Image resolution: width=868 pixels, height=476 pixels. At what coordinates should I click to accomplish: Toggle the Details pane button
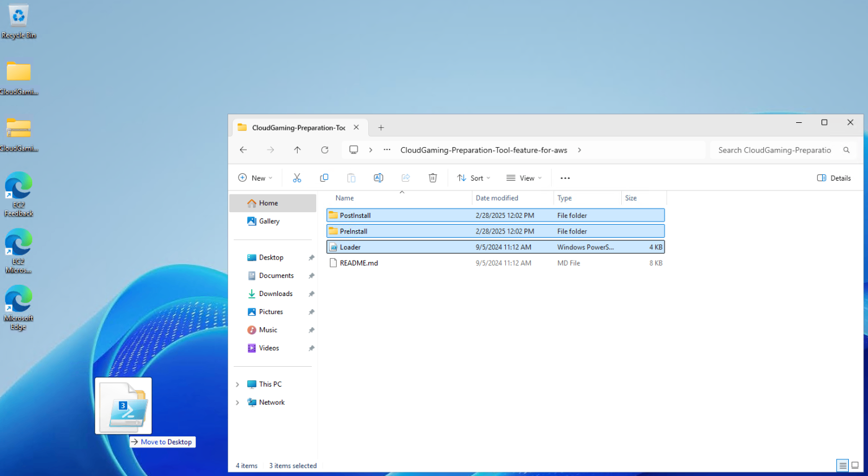[x=834, y=178]
